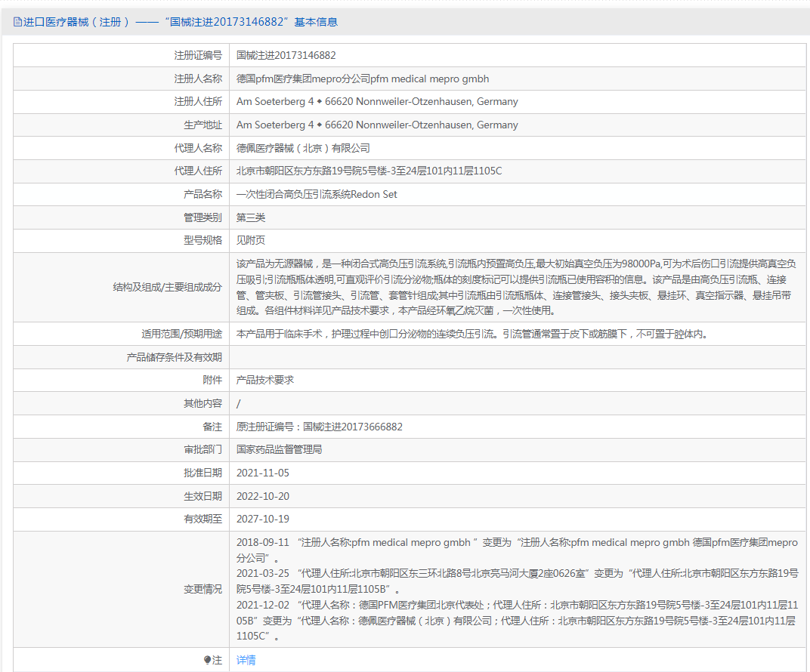Open the 详情 link
The width and height of the screenshot is (810, 672).
tap(246, 660)
